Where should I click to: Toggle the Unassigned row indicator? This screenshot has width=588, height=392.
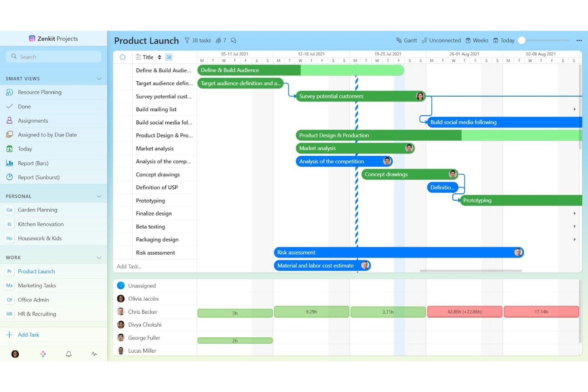tap(121, 285)
